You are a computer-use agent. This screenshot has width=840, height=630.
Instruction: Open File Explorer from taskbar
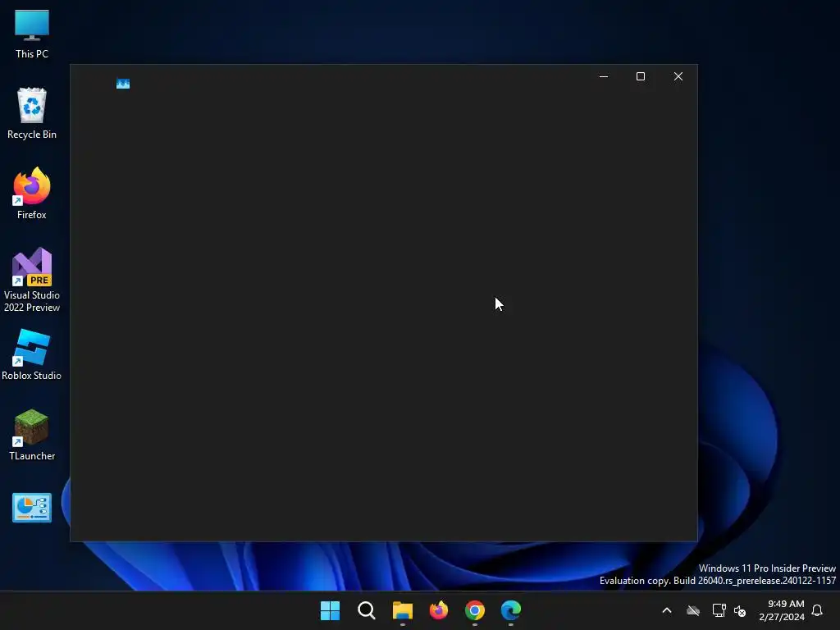point(402,610)
